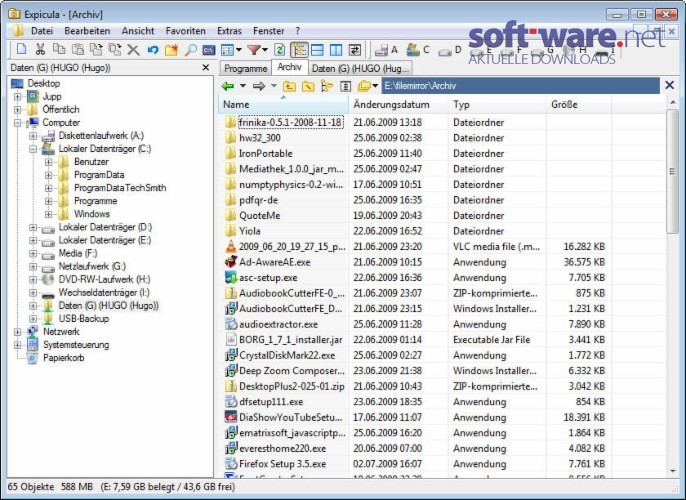
Task: Close the left tree panel
Action: coord(206,67)
